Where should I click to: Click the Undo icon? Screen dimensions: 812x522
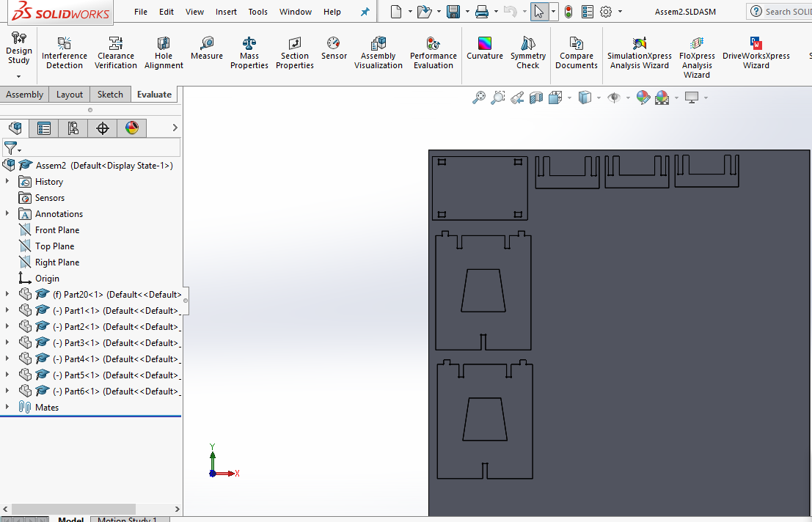tap(510, 12)
